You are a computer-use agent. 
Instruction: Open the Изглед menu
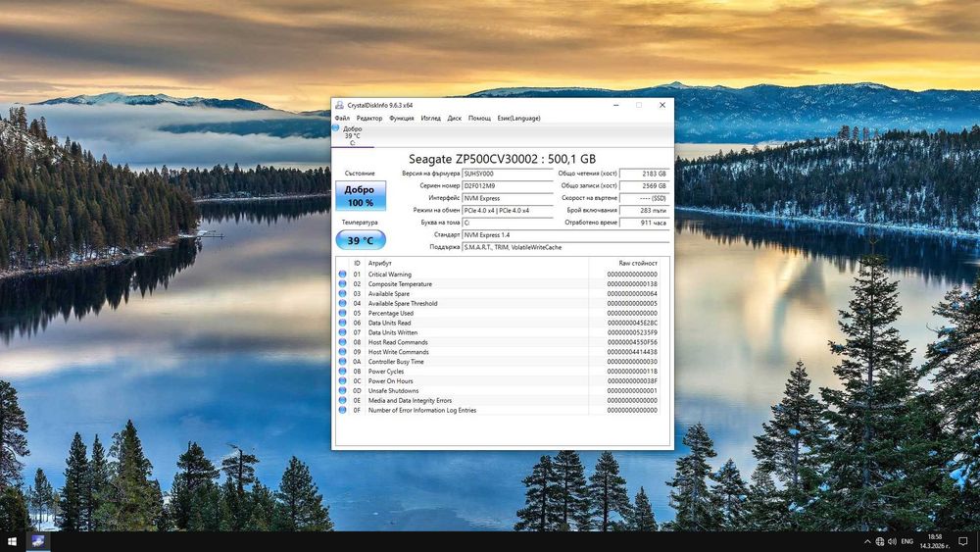(x=430, y=119)
